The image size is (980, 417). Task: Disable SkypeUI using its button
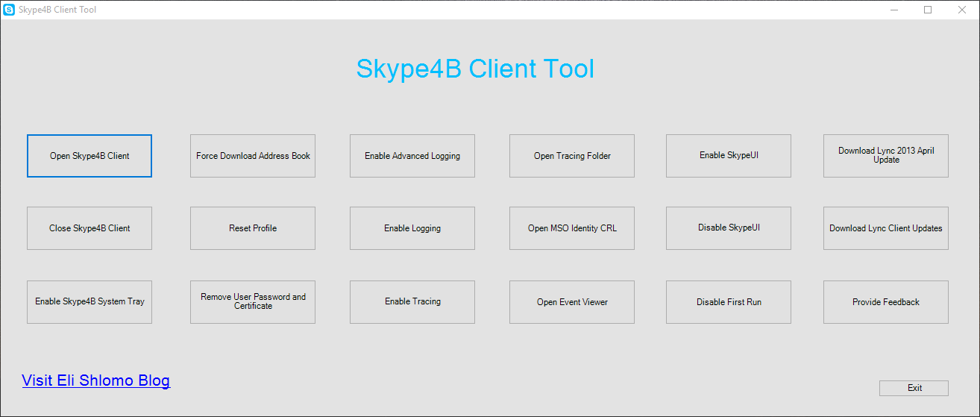click(729, 228)
